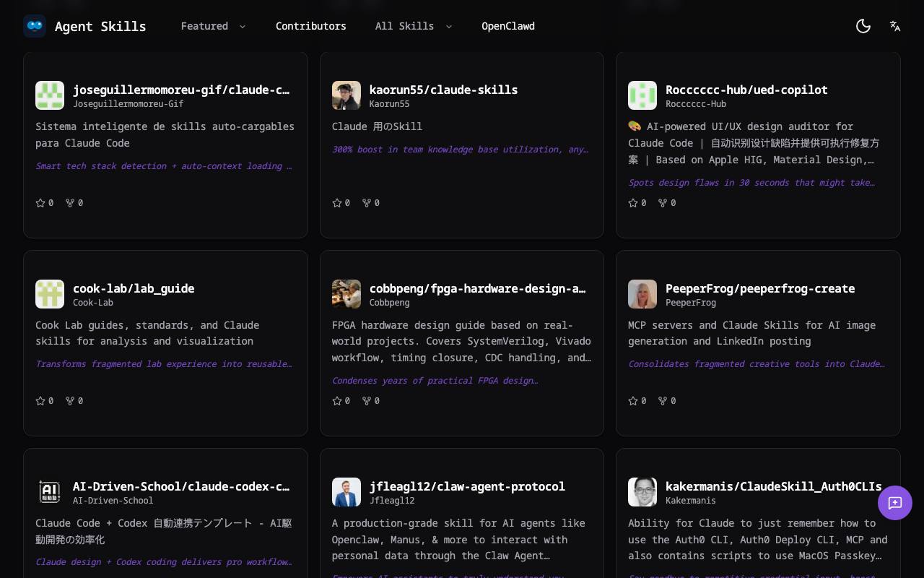Click 'FPGA hardware design guide' description
924x578 pixels.
point(462,342)
